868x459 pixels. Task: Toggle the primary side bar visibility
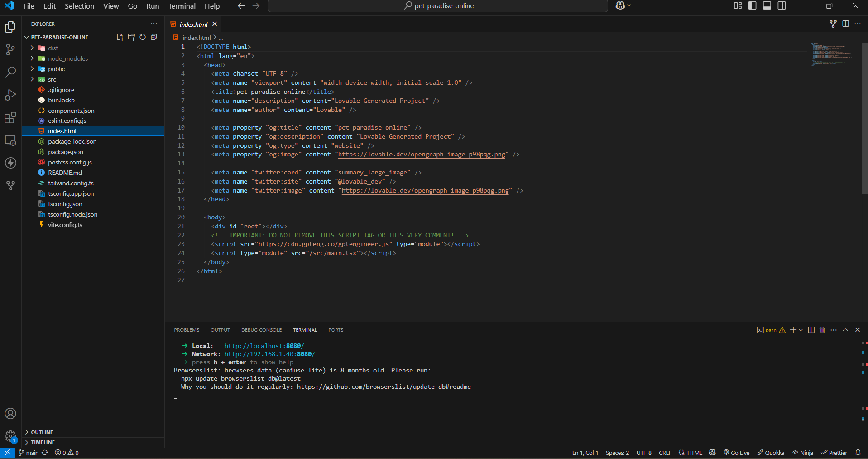pyautogui.click(x=752, y=6)
